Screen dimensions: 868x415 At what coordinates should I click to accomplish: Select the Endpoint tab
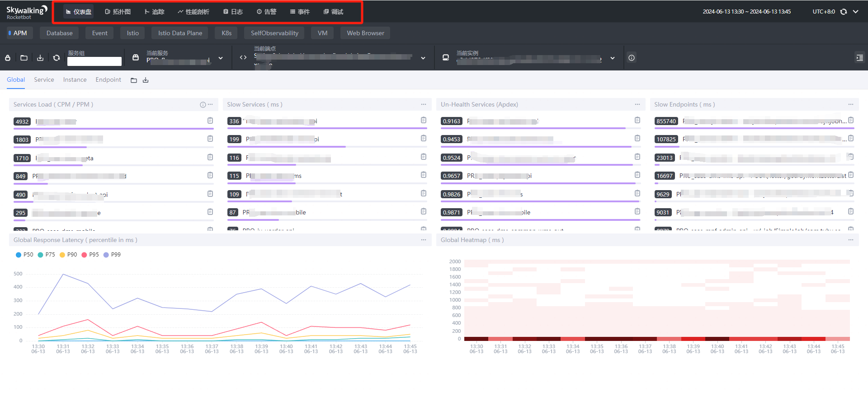pos(108,80)
